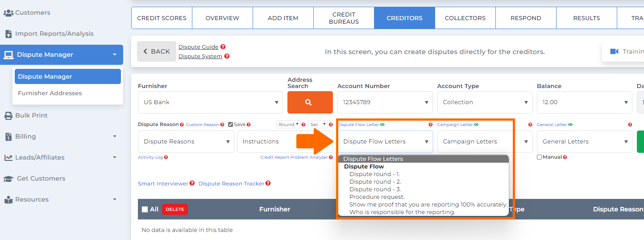The width and height of the screenshot is (644, 240).
Task: Click the Resources book reader icon
Action: (8, 200)
